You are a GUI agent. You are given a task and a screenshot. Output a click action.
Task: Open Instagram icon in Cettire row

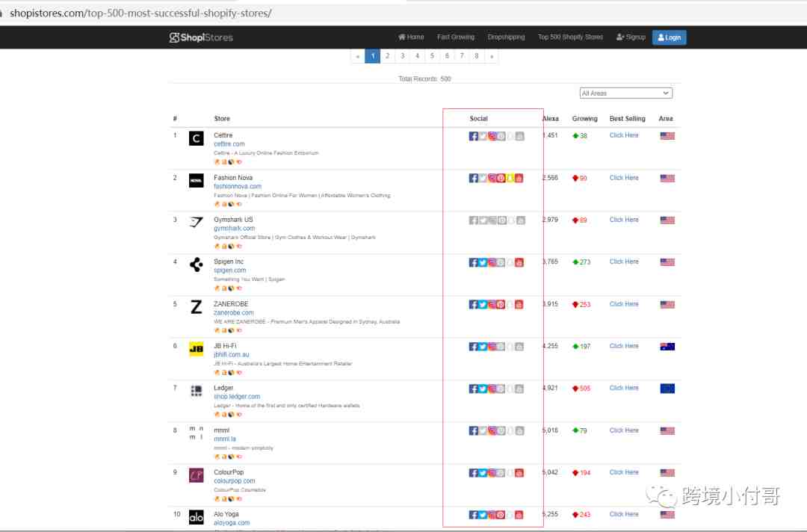(492, 136)
